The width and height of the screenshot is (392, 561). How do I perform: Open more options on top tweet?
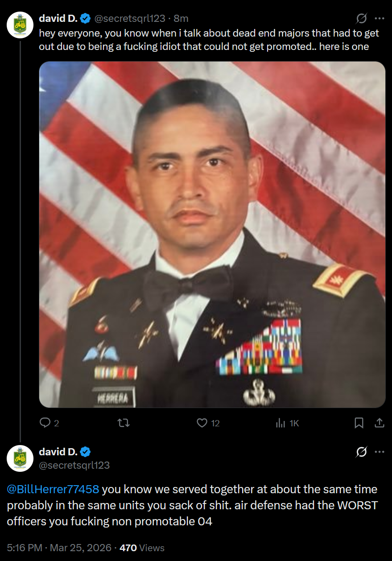(380, 18)
